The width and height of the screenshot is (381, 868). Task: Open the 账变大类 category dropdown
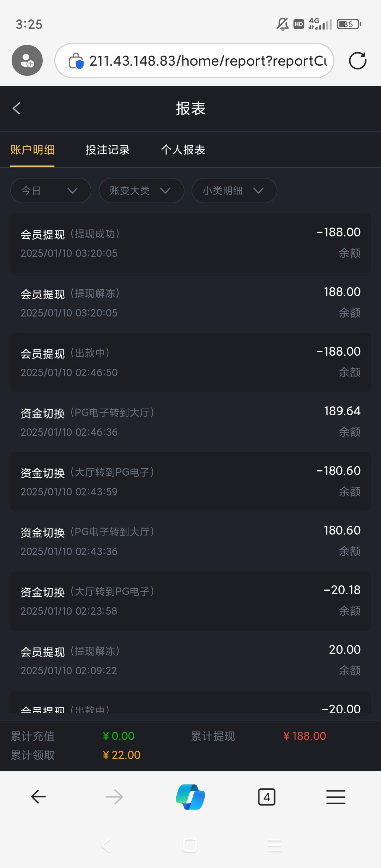click(141, 191)
